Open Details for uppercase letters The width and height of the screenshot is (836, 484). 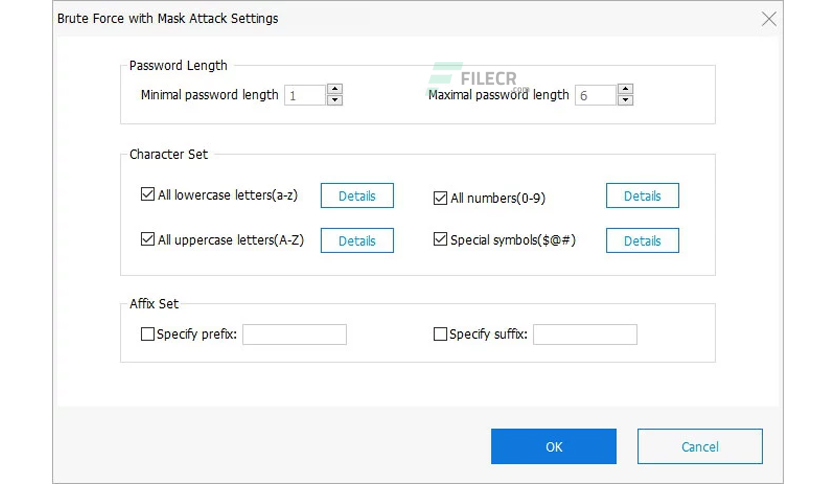pos(357,240)
